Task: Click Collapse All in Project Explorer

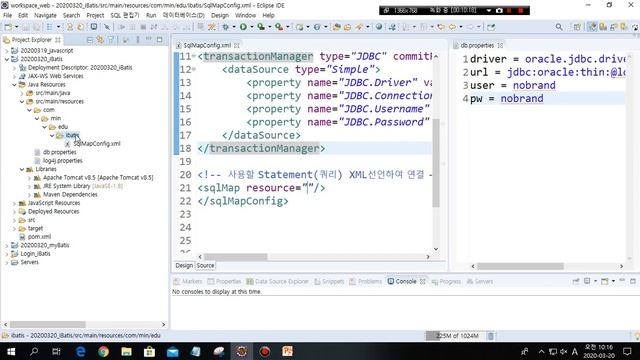Action: 90,40
